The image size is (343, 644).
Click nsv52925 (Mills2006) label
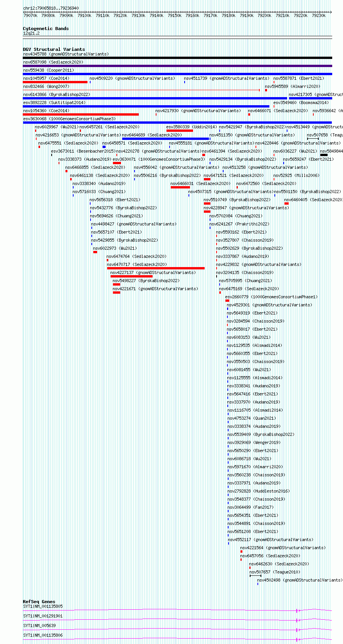[x=296, y=176]
